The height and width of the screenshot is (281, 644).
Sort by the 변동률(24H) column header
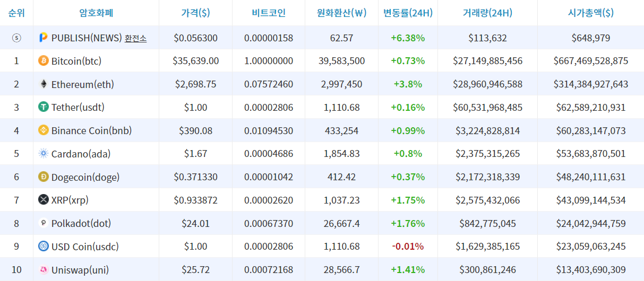coord(408,13)
